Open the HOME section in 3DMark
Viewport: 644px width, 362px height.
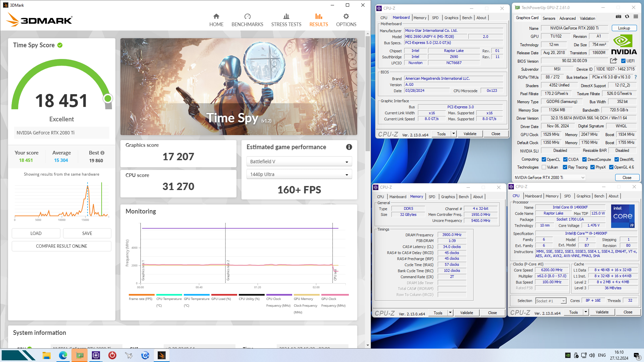point(216,20)
